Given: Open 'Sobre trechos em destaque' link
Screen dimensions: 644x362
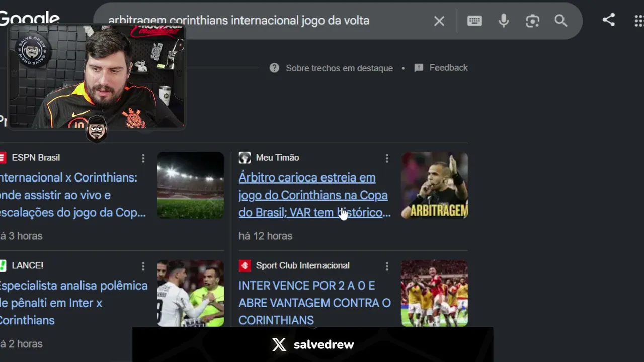Looking at the screenshot, I should (x=339, y=68).
